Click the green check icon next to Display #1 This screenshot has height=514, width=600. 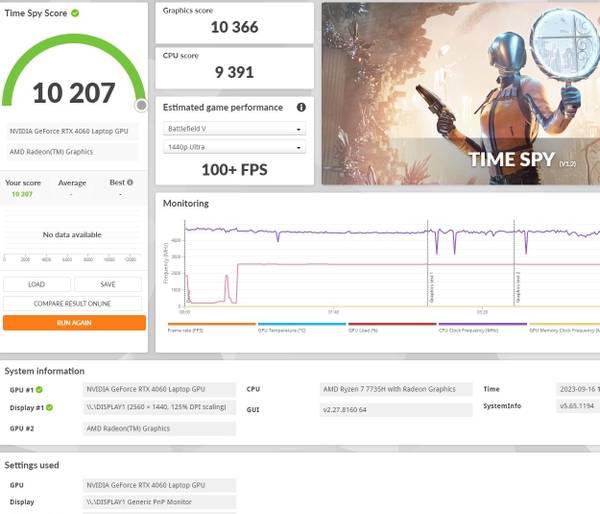[x=49, y=407]
